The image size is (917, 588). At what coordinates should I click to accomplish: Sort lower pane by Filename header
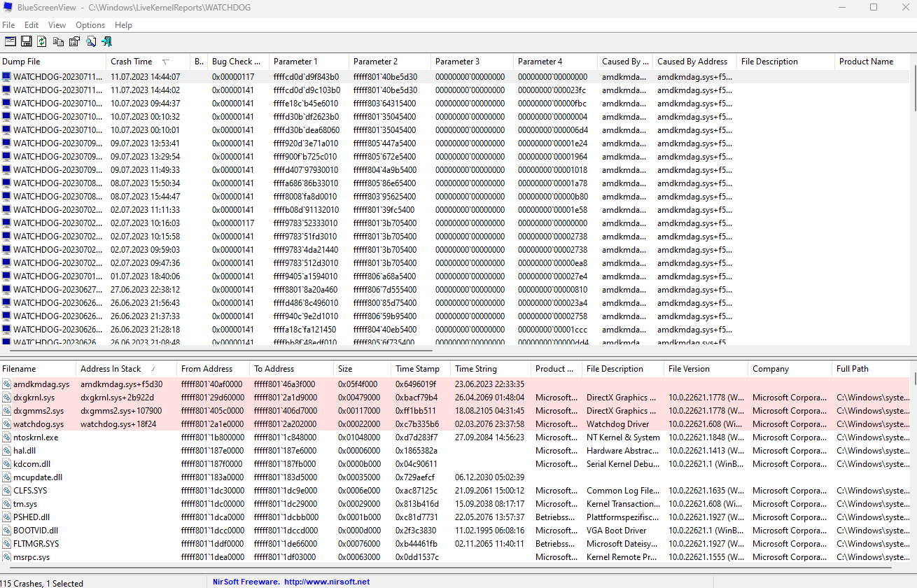tap(38, 369)
